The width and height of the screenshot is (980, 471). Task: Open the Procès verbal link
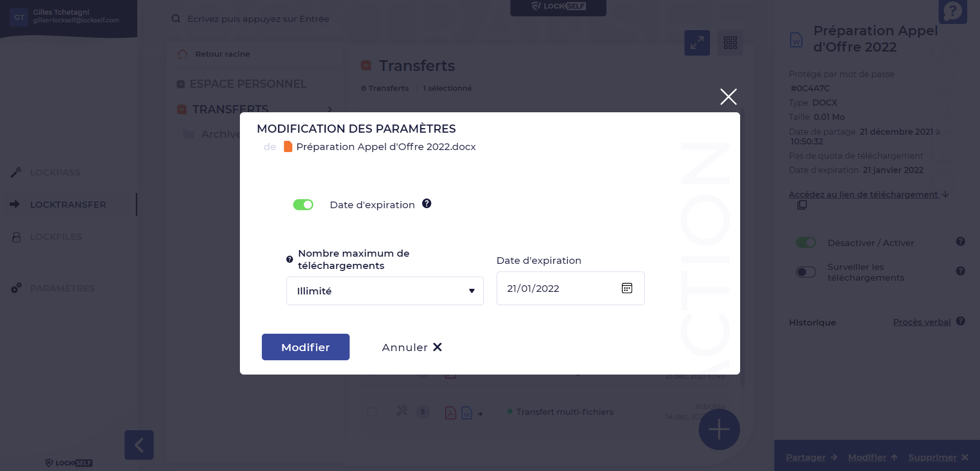pos(921,322)
